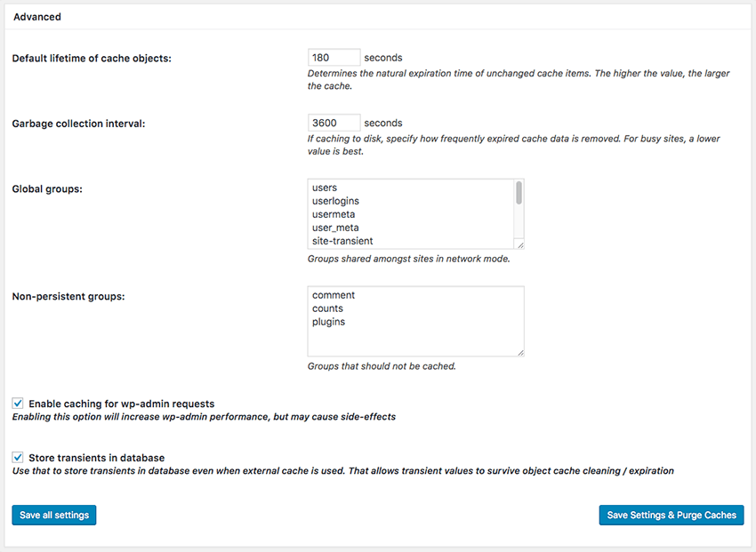Click the Save all settings button
756x552 pixels.
point(54,515)
